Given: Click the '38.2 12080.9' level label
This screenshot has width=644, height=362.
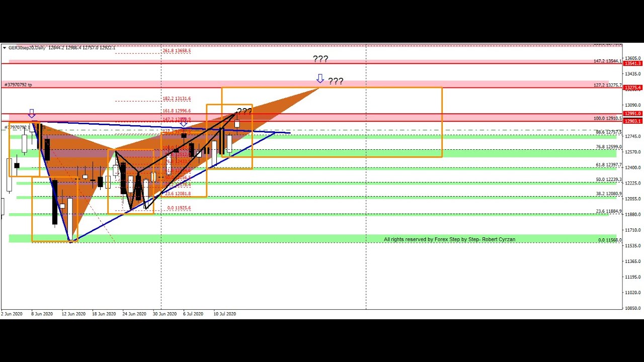Looking at the screenshot, I should tap(609, 194).
